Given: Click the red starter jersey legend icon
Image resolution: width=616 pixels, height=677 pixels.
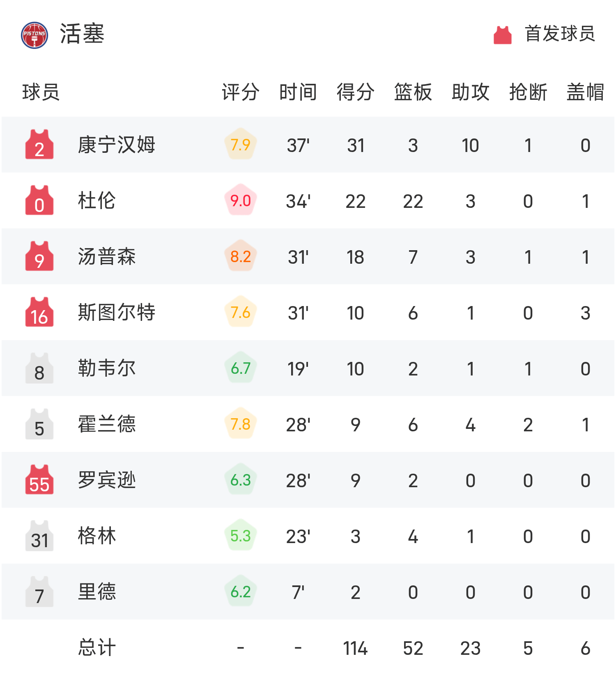Looking at the screenshot, I should coord(502,35).
